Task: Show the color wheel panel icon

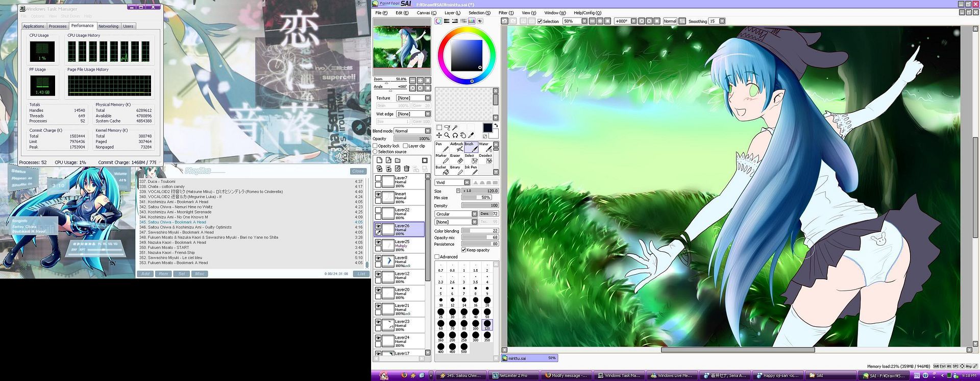Action: tap(438, 21)
